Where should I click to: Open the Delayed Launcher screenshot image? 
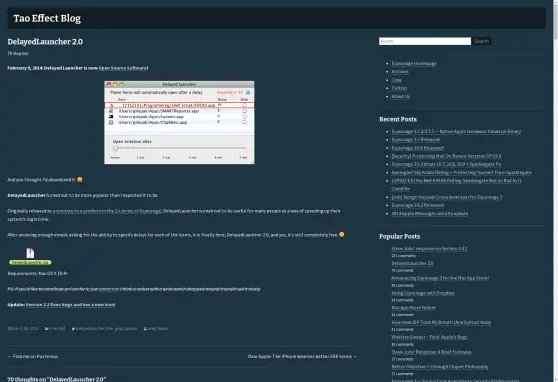(x=179, y=122)
